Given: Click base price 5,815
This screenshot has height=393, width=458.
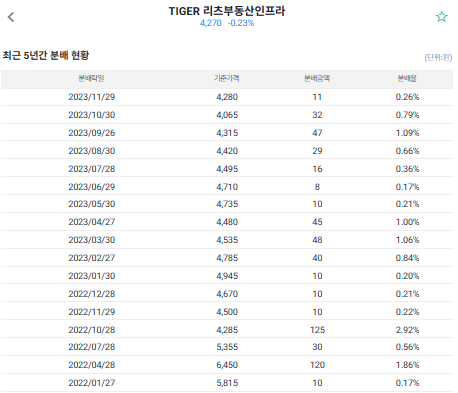Looking at the screenshot, I should click(227, 383).
